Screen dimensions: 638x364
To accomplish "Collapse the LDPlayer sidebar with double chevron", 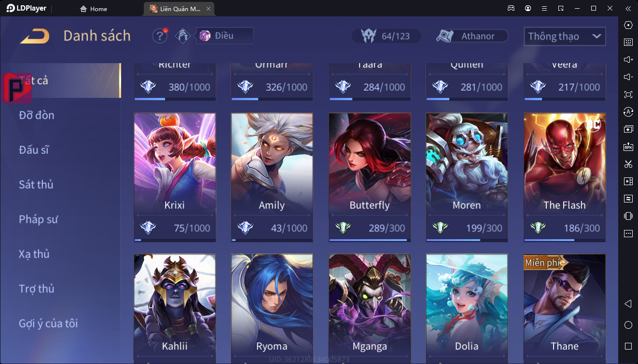I will tap(628, 8).
